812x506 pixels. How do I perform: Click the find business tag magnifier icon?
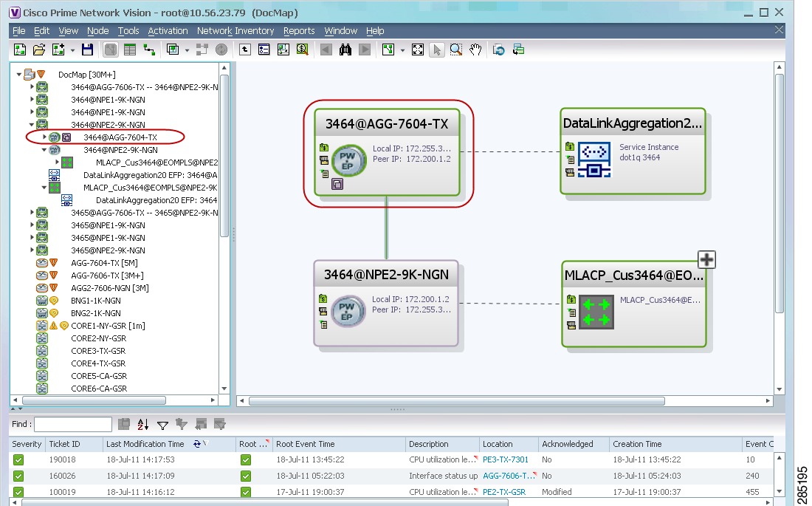point(303,49)
